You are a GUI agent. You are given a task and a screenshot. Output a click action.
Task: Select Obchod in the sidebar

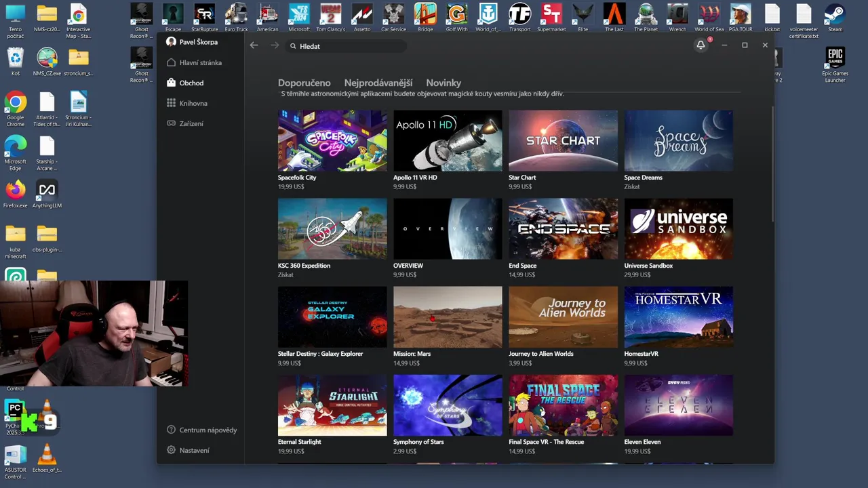tap(185, 83)
